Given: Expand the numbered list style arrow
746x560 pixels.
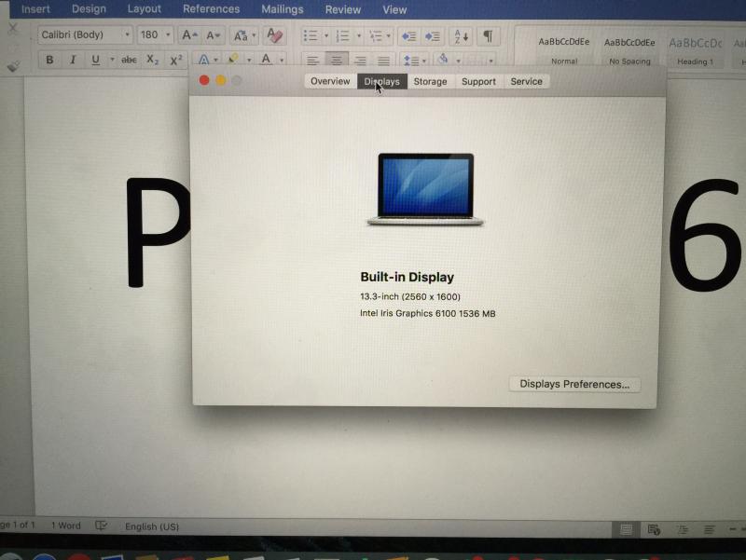Looking at the screenshot, I should pos(359,36).
